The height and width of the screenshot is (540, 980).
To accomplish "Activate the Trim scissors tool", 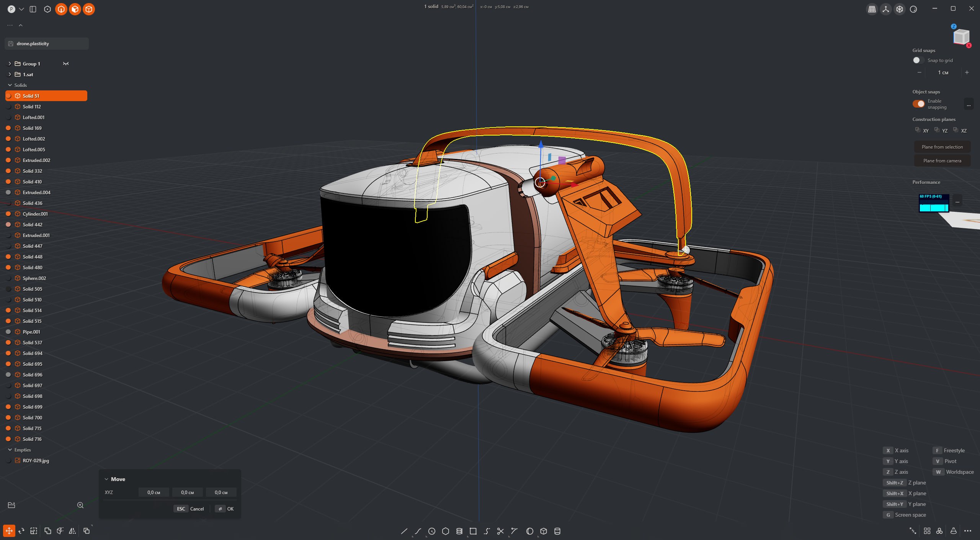I will 500,531.
